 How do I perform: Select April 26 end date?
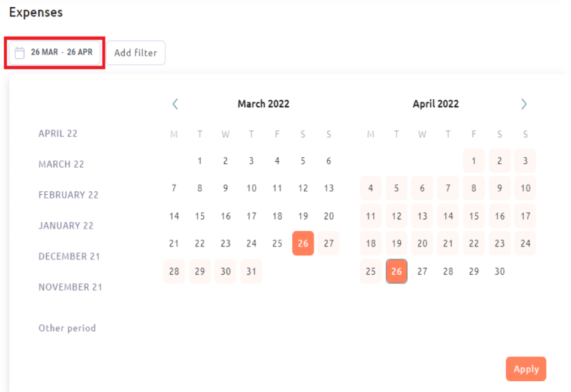click(397, 272)
